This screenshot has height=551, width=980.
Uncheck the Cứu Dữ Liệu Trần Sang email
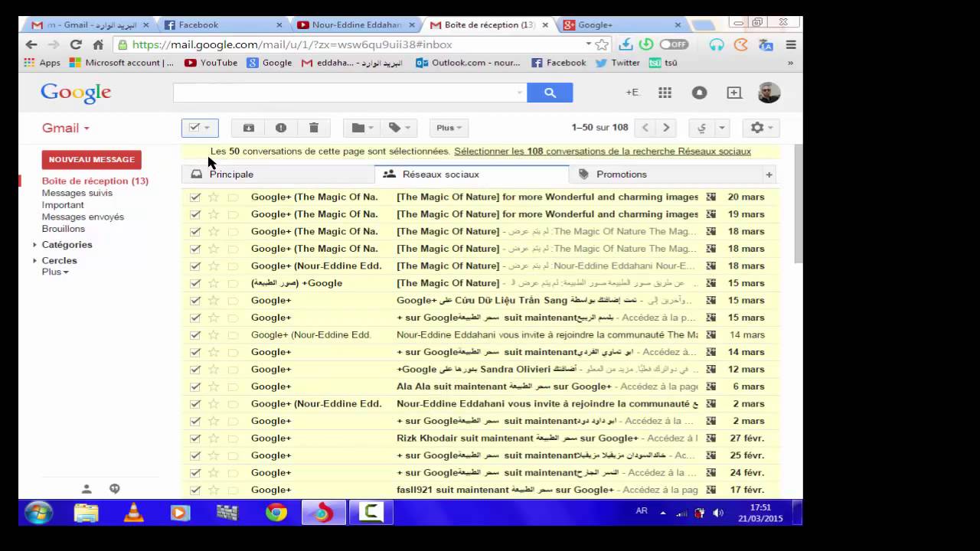pyautogui.click(x=195, y=300)
